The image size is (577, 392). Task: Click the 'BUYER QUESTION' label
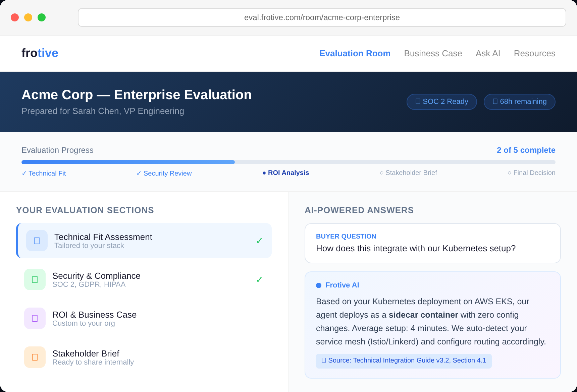346,236
